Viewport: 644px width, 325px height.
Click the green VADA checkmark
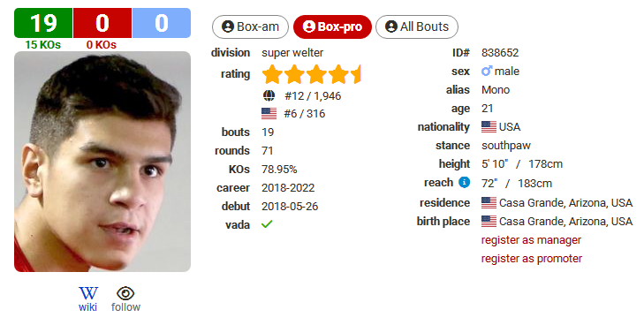tap(267, 224)
